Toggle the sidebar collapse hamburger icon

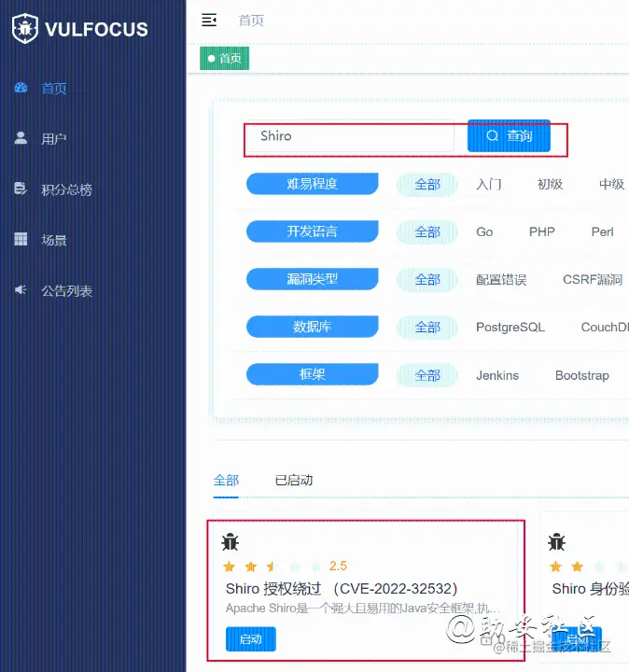point(209,20)
